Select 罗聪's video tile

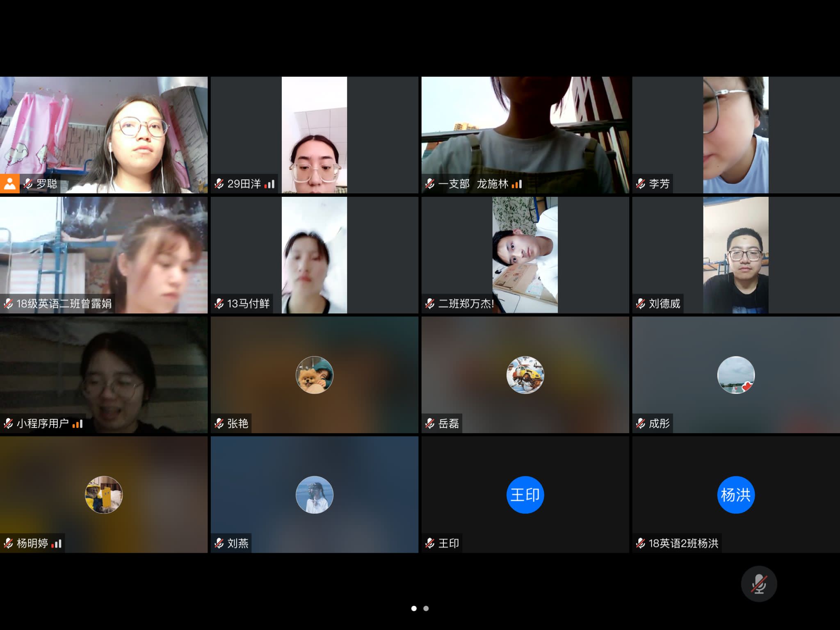tap(104, 135)
